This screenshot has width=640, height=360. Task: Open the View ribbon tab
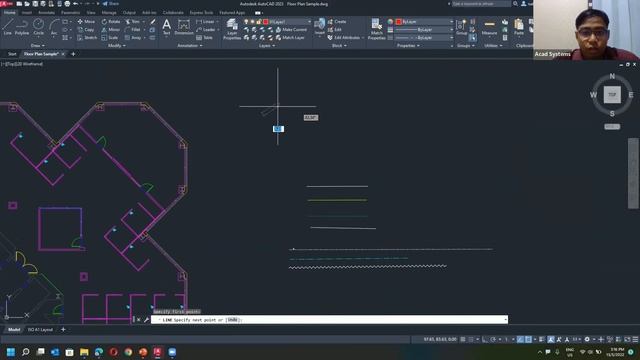point(91,13)
